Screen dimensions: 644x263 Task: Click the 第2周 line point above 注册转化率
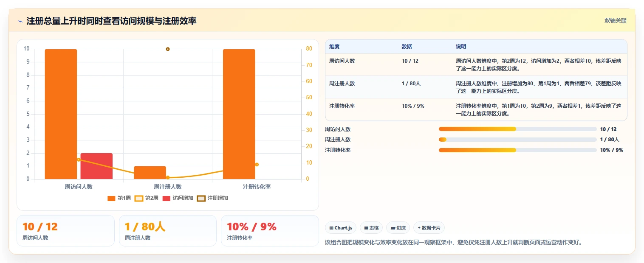(x=257, y=165)
